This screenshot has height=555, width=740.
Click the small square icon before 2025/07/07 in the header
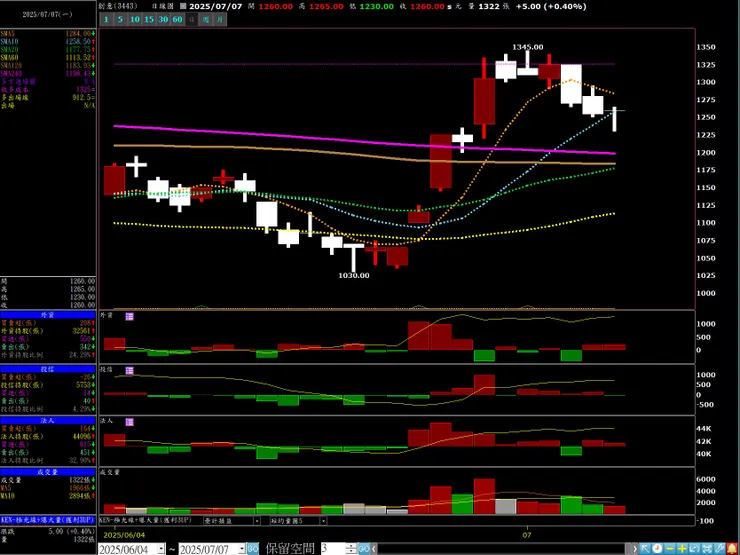click(184, 7)
